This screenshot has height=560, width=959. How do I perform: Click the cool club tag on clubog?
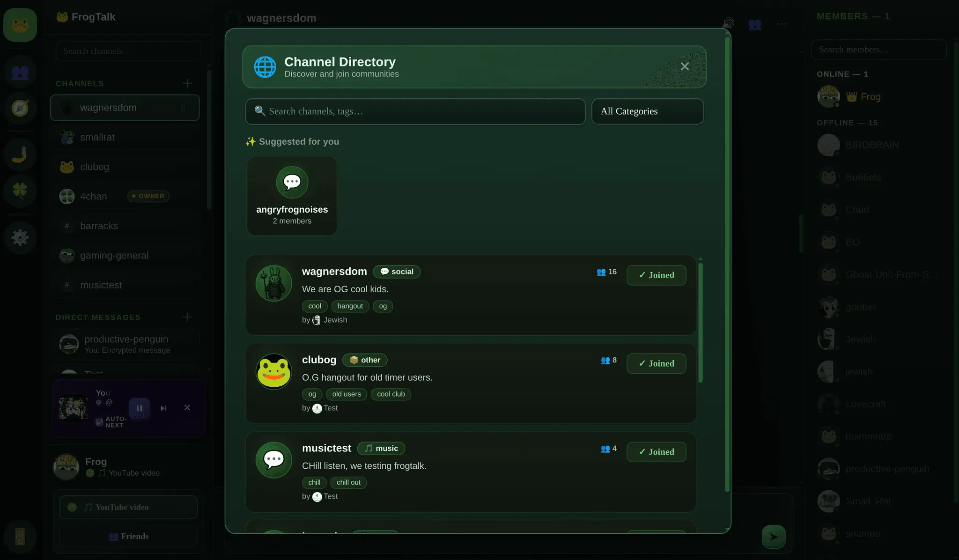(391, 394)
